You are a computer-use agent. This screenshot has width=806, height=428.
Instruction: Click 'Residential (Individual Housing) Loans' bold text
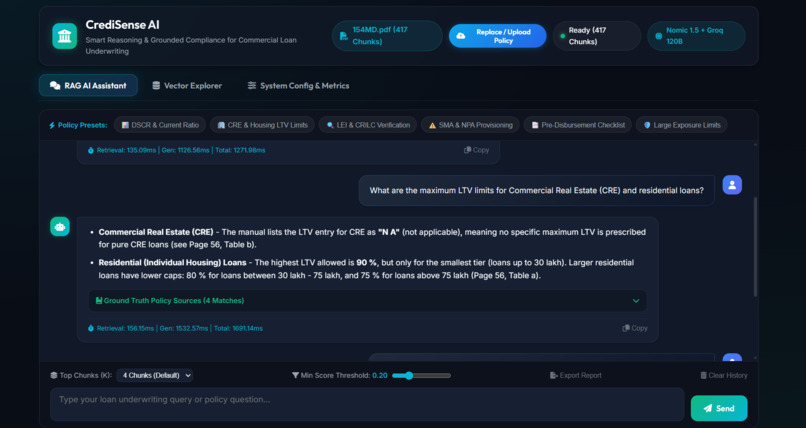[172, 263]
